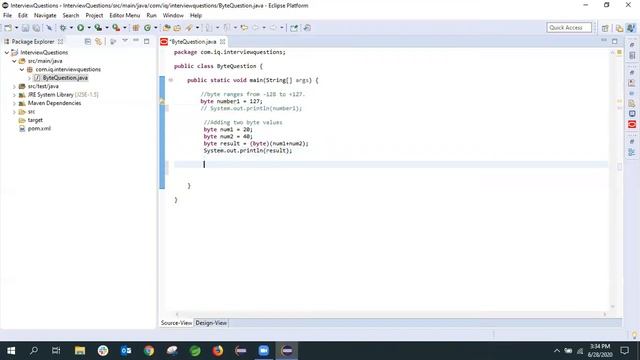Open the Debug dropdown arrow
The width and height of the screenshot is (640, 360).
71,28
